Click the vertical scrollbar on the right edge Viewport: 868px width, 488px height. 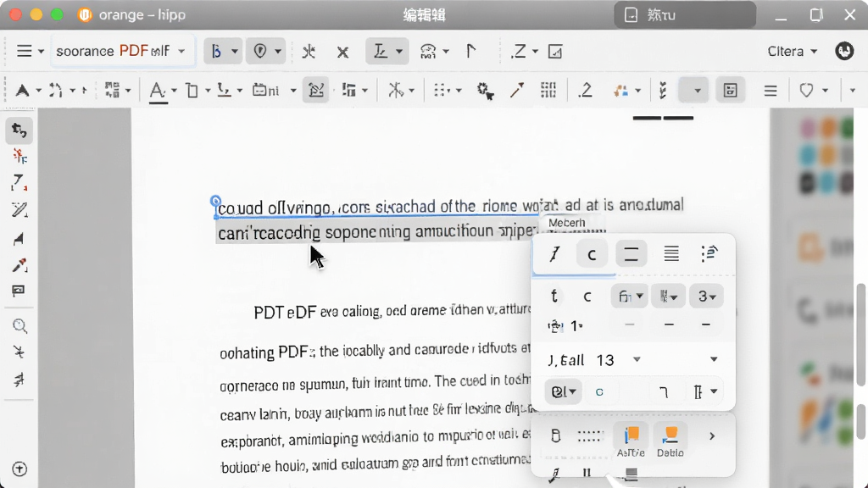tap(860, 335)
